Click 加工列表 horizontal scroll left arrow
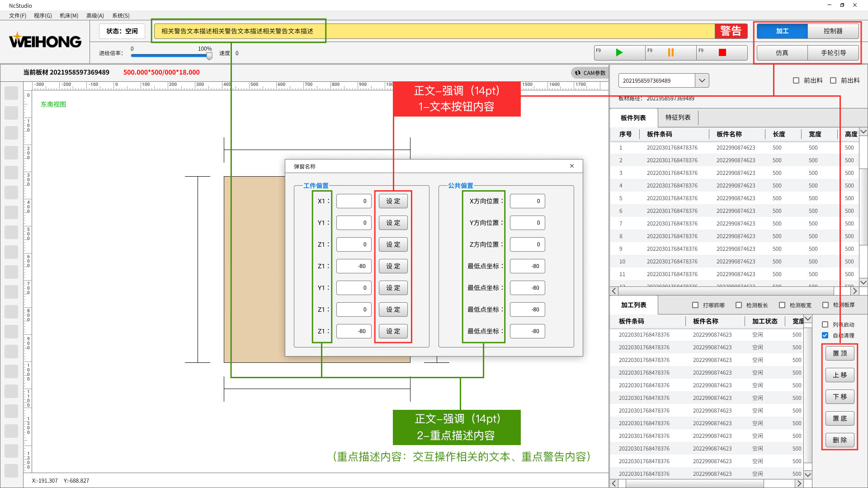This screenshot has height=488, width=868. tap(614, 483)
